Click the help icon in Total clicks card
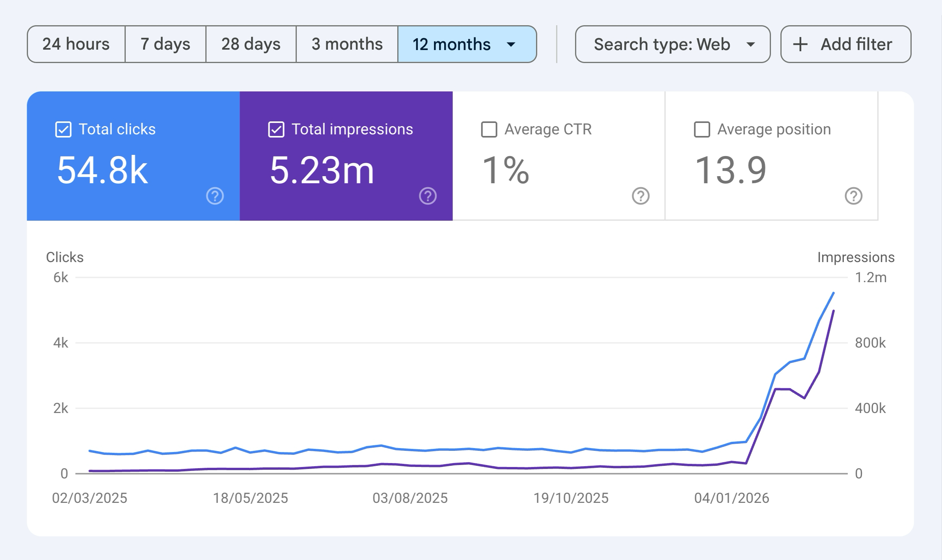 215,196
